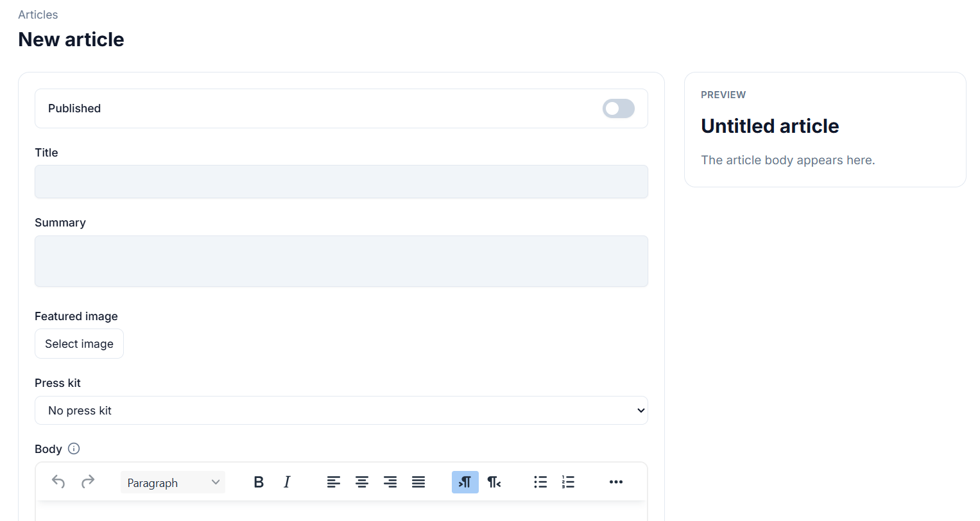Viewport: 980px width, 521px height.
Task: Open the Paragraph format dropdown
Action: pyautogui.click(x=173, y=483)
